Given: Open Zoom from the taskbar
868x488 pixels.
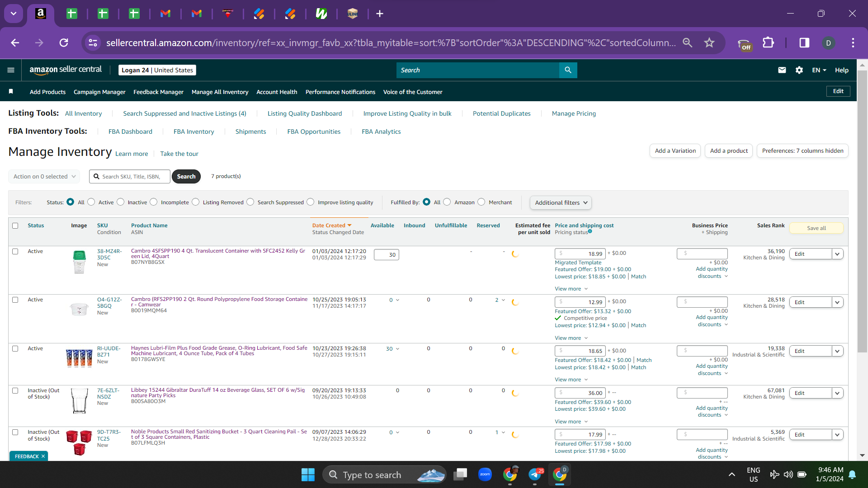Looking at the screenshot, I should [485, 474].
